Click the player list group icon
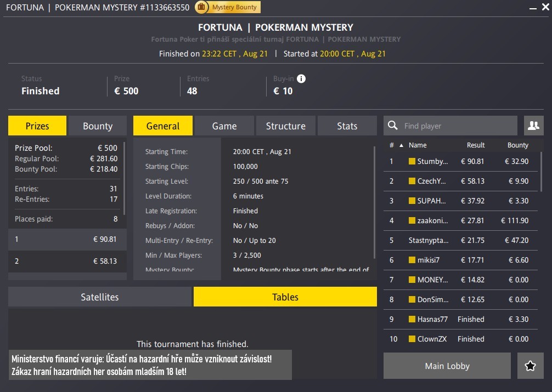The image size is (552, 392). (x=533, y=126)
